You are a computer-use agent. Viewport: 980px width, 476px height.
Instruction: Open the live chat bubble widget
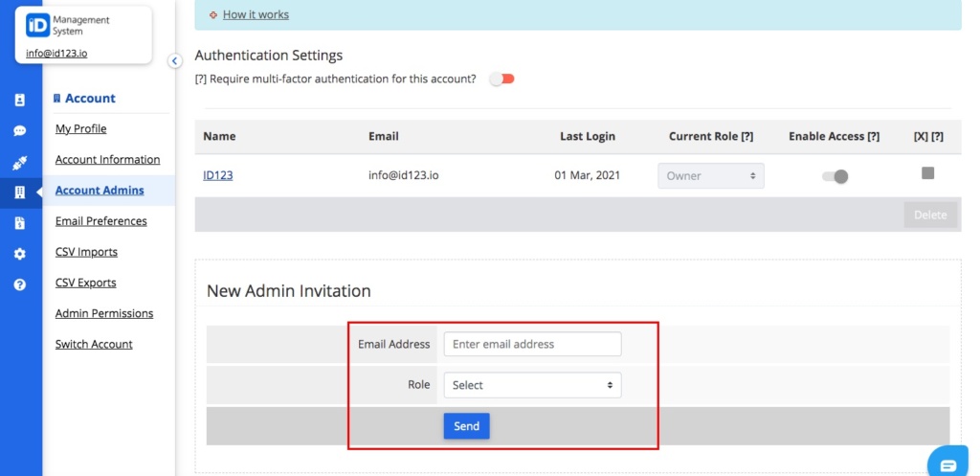(948, 465)
